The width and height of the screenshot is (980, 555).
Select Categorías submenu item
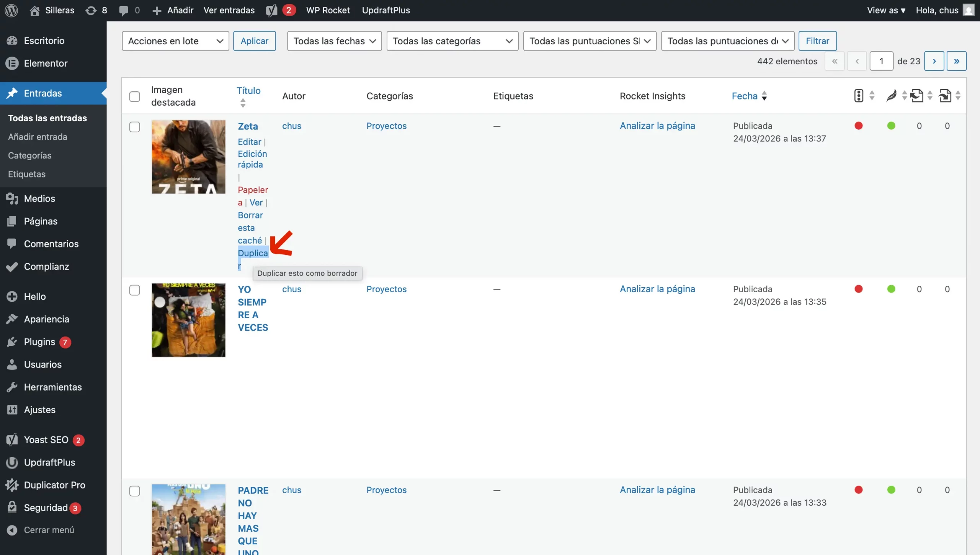tap(29, 156)
